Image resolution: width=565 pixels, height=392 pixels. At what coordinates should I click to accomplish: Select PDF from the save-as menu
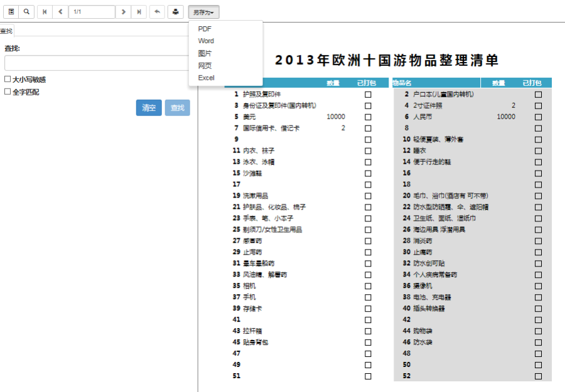[205, 29]
